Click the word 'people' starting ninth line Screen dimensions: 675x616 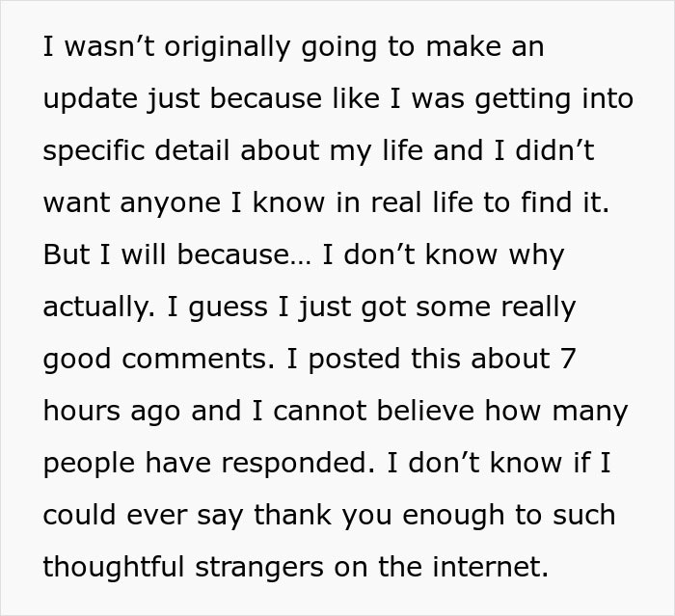89,464
